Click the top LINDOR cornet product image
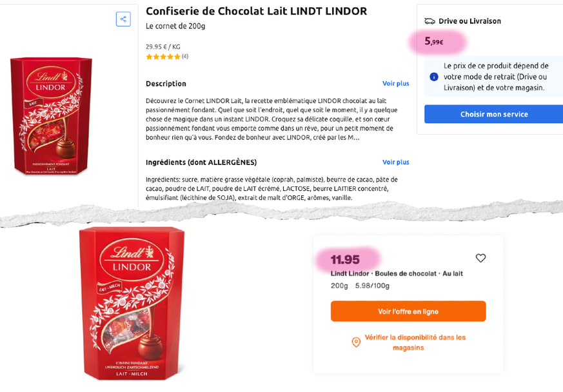 [51, 116]
